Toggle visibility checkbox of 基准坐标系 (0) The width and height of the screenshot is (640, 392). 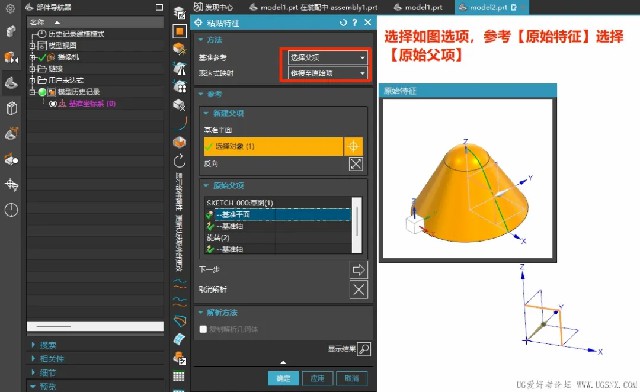(x=52, y=104)
